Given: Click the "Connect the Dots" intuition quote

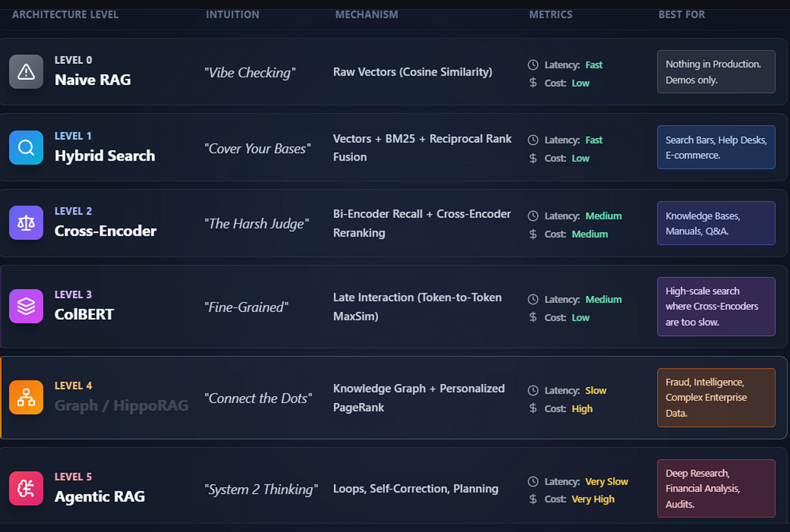Looking at the screenshot, I should pyautogui.click(x=257, y=398).
